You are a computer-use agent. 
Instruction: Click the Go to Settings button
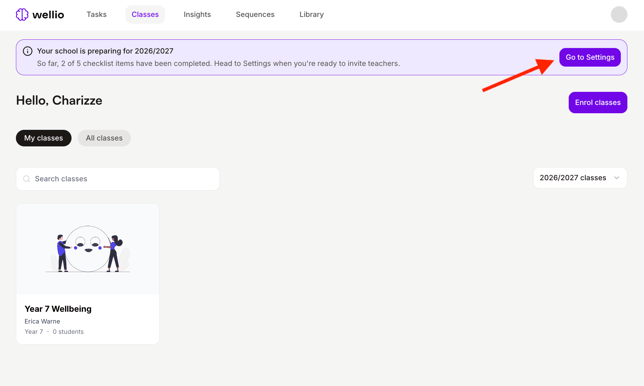(590, 57)
